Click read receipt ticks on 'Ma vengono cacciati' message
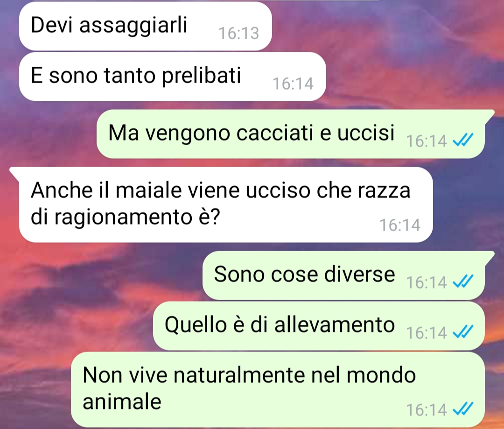 click(x=463, y=140)
